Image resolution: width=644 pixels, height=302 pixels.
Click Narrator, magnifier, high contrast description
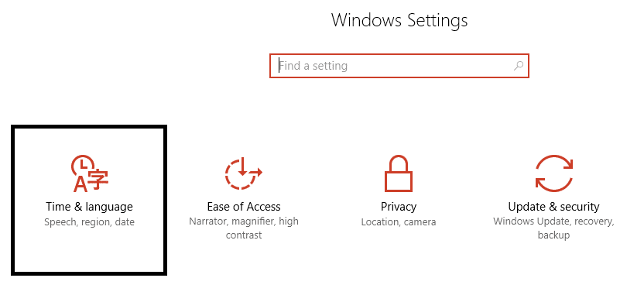point(244,228)
